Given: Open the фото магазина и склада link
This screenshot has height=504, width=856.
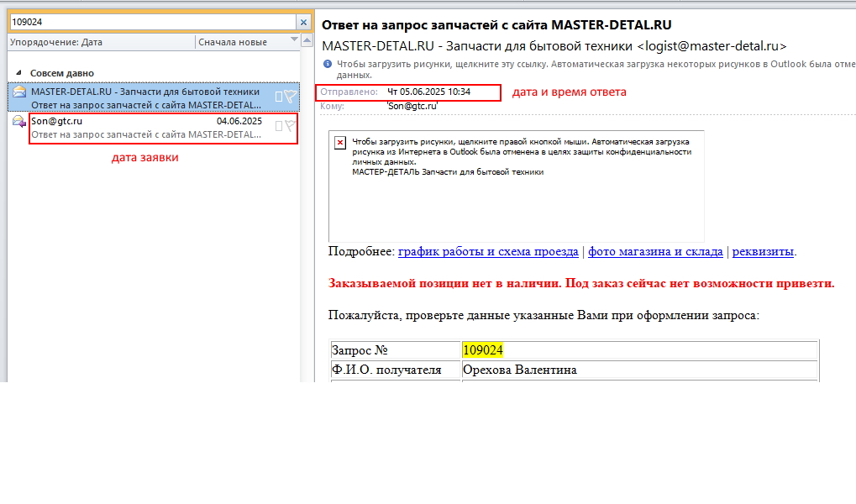Looking at the screenshot, I should (x=655, y=252).
